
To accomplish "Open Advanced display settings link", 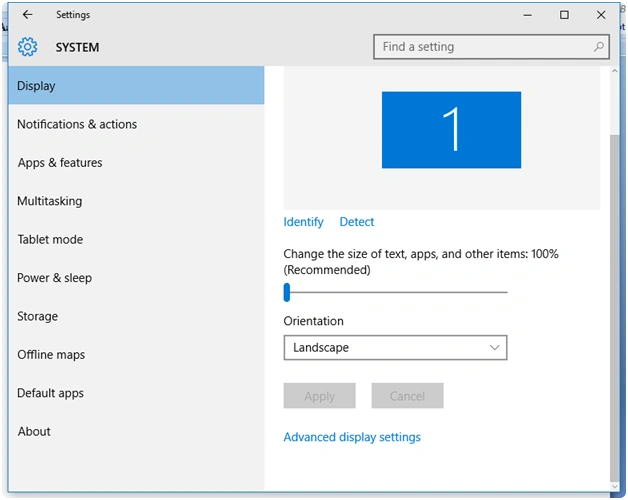I will (x=352, y=437).
